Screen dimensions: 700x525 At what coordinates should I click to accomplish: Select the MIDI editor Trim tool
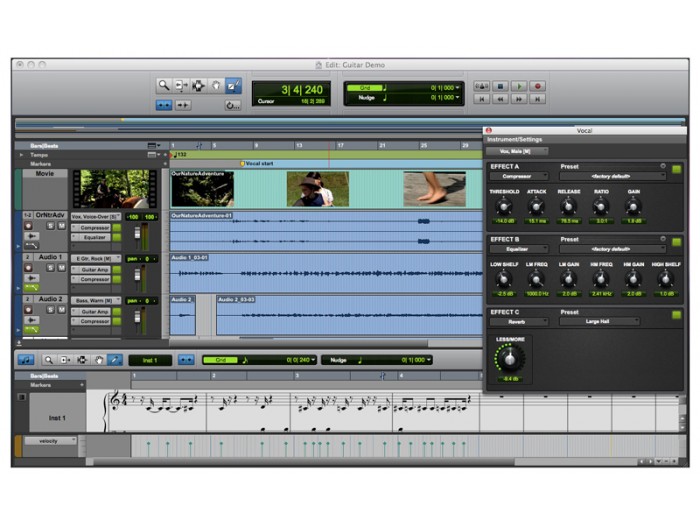tap(65, 360)
